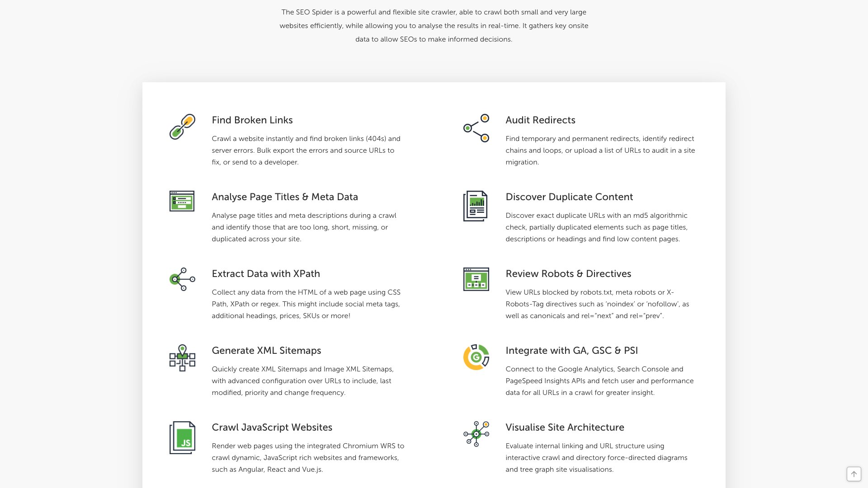Viewport: 868px width, 488px height.
Task: Click the Audit Redirects nodes icon
Action: [476, 128]
